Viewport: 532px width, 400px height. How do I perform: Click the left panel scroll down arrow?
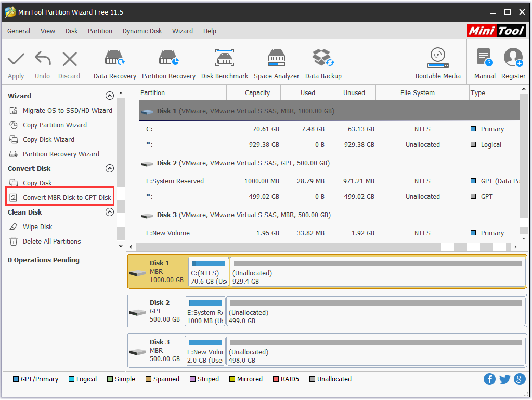121,246
